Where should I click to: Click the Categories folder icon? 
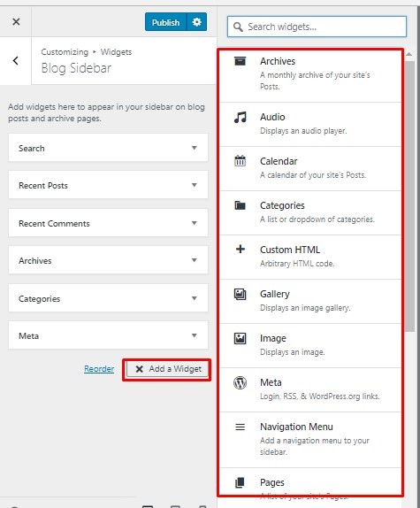(x=241, y=205)
